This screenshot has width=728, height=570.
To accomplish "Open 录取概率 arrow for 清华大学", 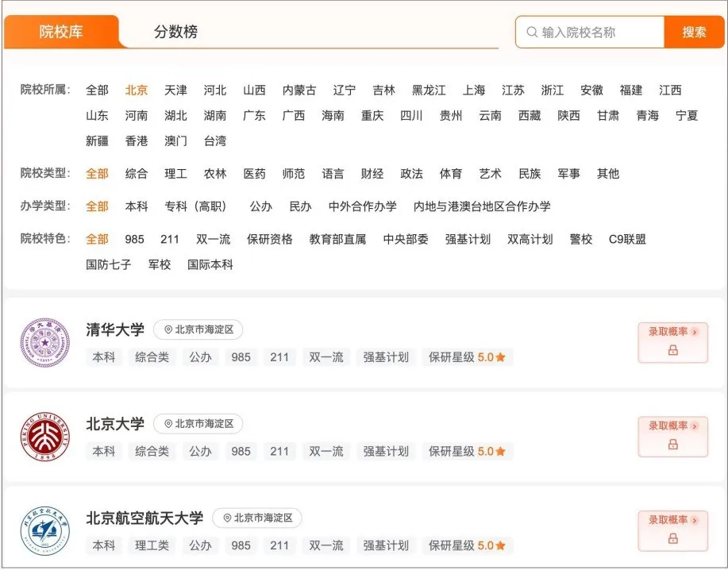I will [x=695, y=332].
